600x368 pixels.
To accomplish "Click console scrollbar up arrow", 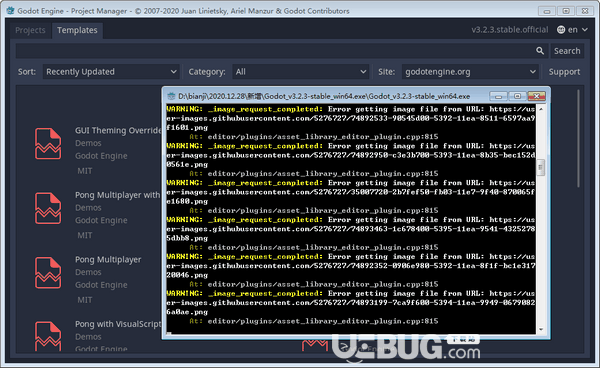I will point(541,109).
